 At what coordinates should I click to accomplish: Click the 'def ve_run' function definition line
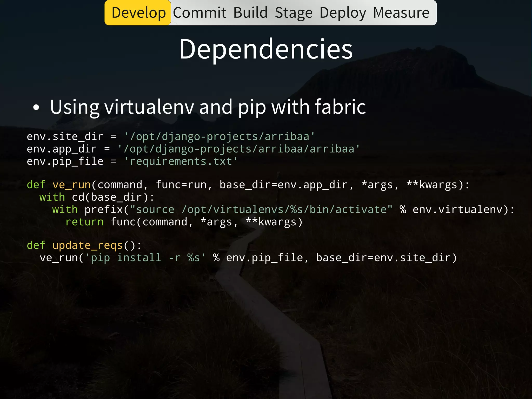[x=248, y=185]
